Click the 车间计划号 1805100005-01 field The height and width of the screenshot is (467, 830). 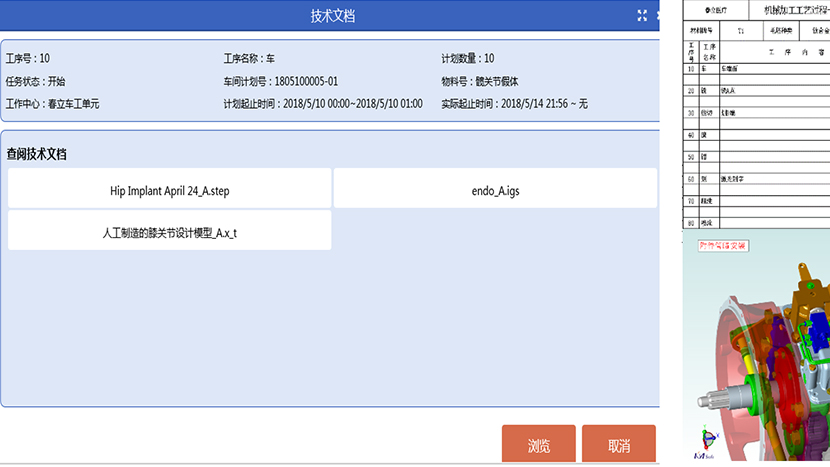click(x=280, y=81)
